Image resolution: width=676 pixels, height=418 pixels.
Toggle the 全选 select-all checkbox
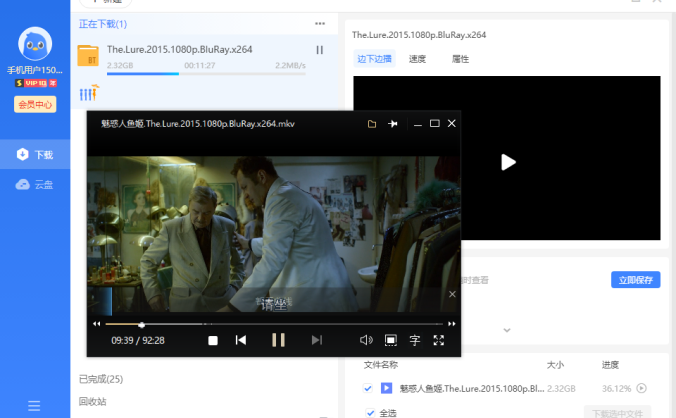[368, 412]
